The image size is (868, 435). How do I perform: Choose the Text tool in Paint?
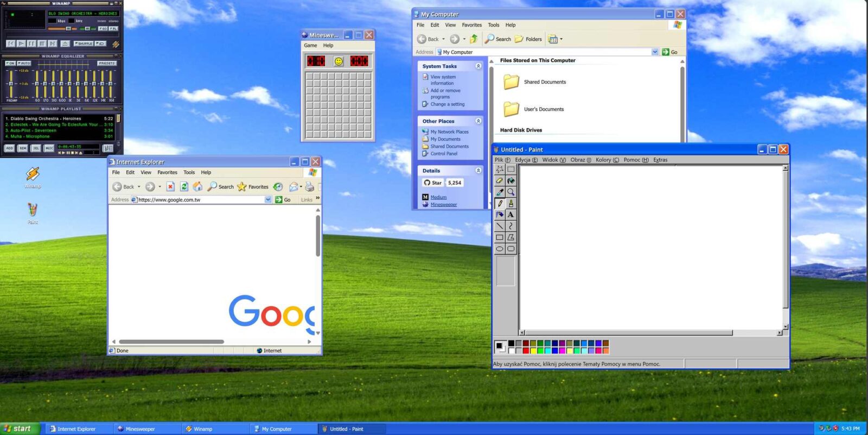point(511,215)
